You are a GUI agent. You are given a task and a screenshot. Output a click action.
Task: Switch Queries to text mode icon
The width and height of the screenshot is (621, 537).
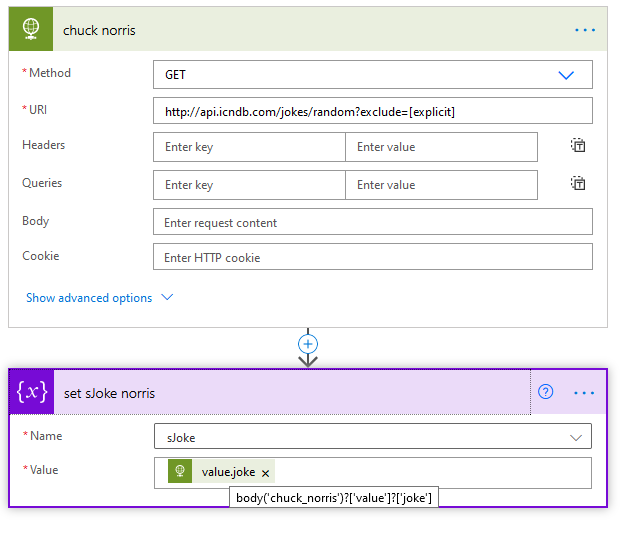(x=578, y=183)
